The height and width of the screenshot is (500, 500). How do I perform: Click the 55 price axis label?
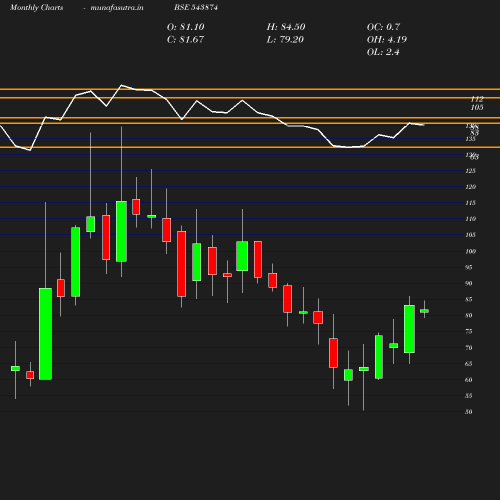click(x=469, y=395)
